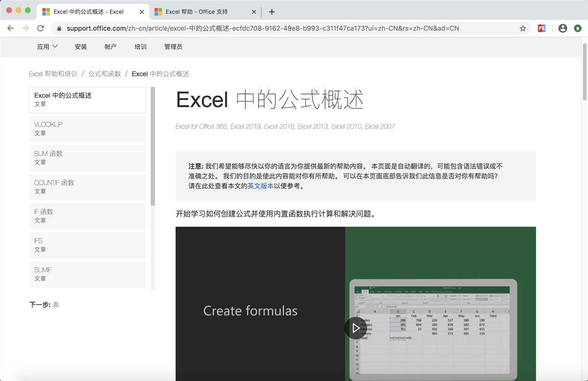Play the Create formulas video
588x381 pixels.
tap(356, 328)
